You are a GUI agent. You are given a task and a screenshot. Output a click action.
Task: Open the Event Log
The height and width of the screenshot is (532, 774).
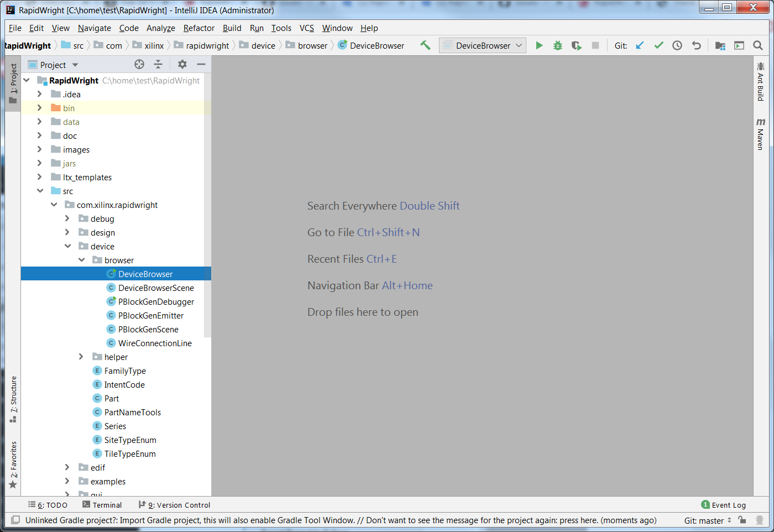tap(723, 505)
